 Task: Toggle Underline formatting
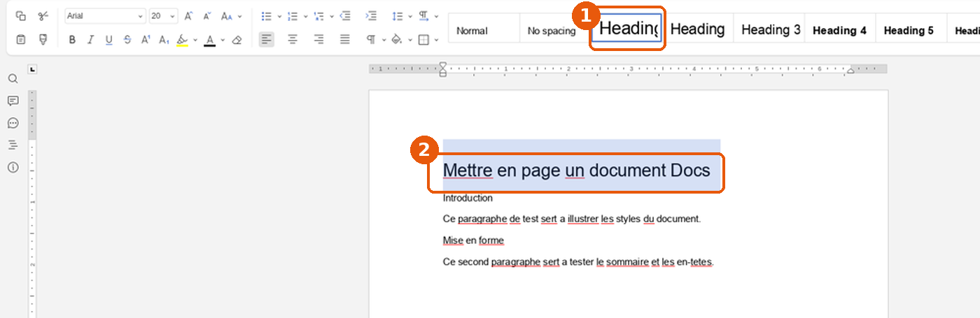coord(108,40)
